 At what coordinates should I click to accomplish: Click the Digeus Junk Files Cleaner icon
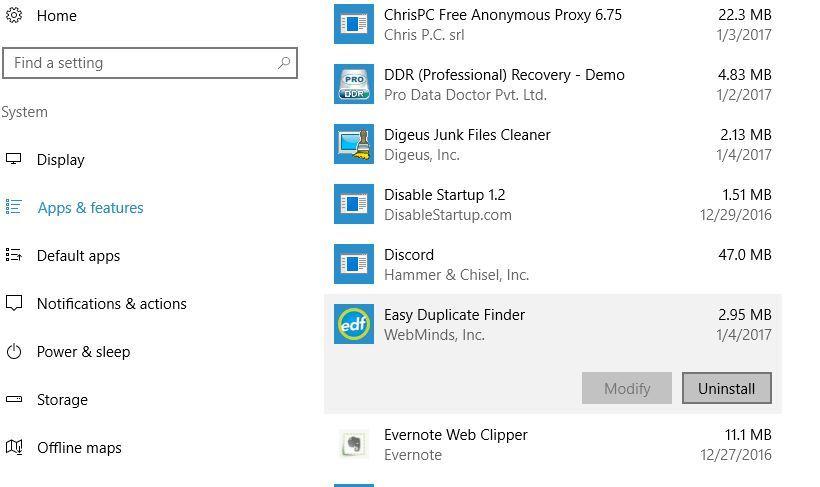[354, 144]
